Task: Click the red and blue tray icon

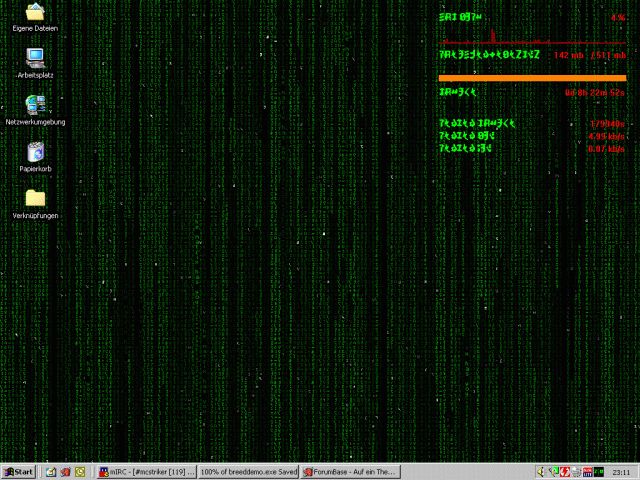Action: [x=587, y=472]
